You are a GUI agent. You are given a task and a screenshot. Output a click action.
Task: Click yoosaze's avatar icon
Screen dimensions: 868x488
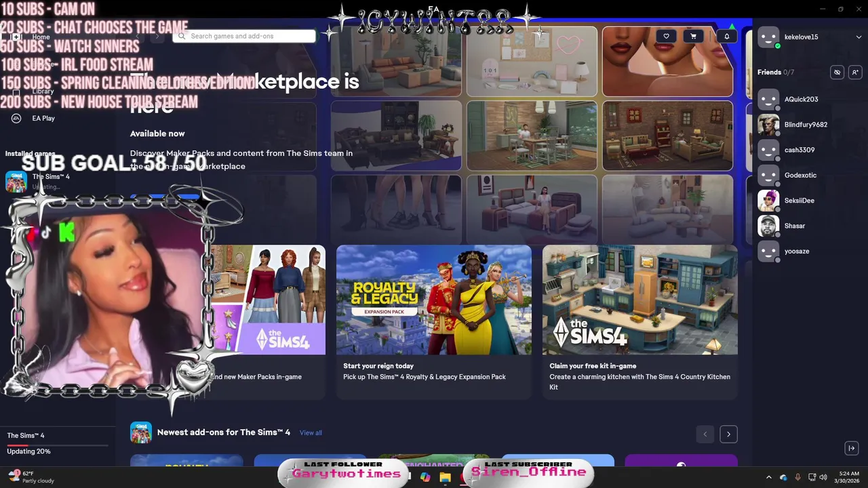pos(768,251)
